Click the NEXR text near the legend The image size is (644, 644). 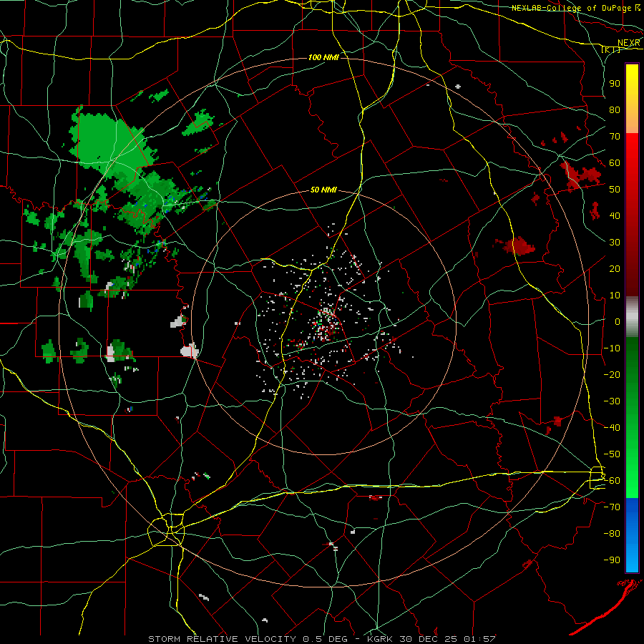(628, 43)
